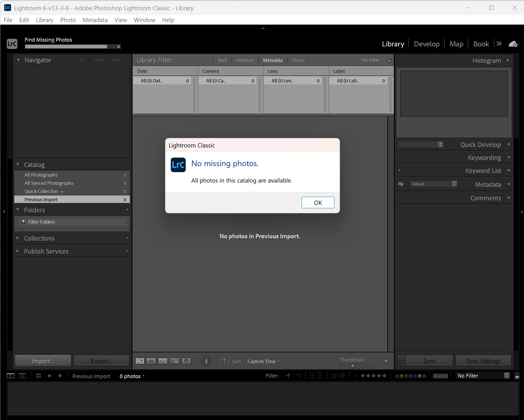Image resolution: width=524 pixels, height=420 pixels.
Task: Filter by edited photos icon
Action: click(334, 376)
